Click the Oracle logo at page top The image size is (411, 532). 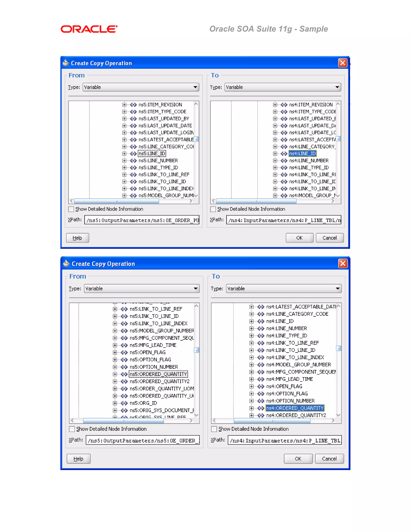[89, 29]
